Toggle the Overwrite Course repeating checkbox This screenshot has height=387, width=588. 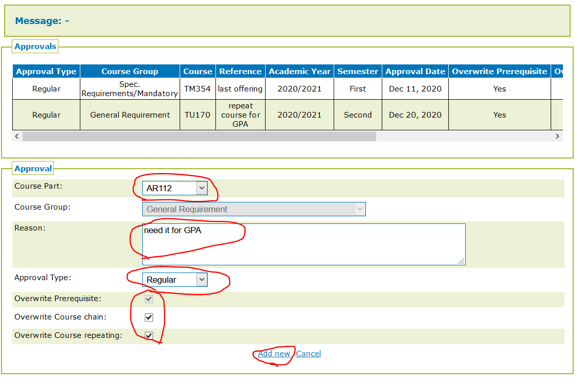(149, 335)
